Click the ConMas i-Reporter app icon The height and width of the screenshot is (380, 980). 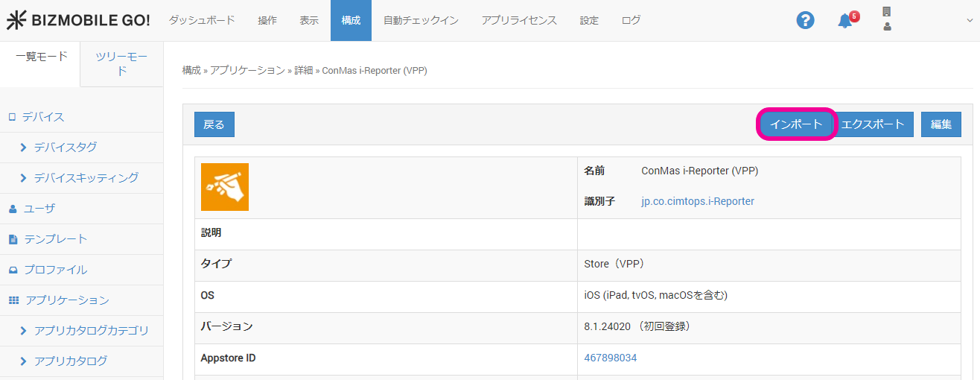pyautogui.click(x=225, y=187)
